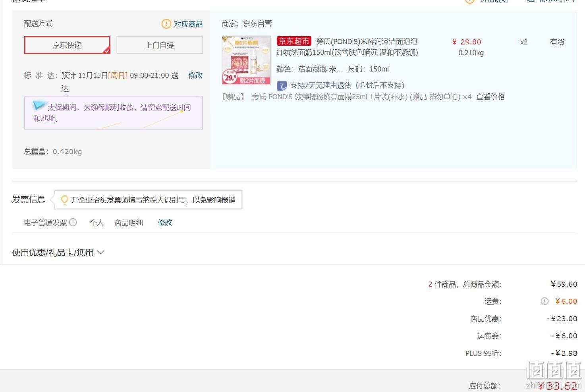Select 京东快递 delivery method
585x392 pixels.
click(67, 45)
